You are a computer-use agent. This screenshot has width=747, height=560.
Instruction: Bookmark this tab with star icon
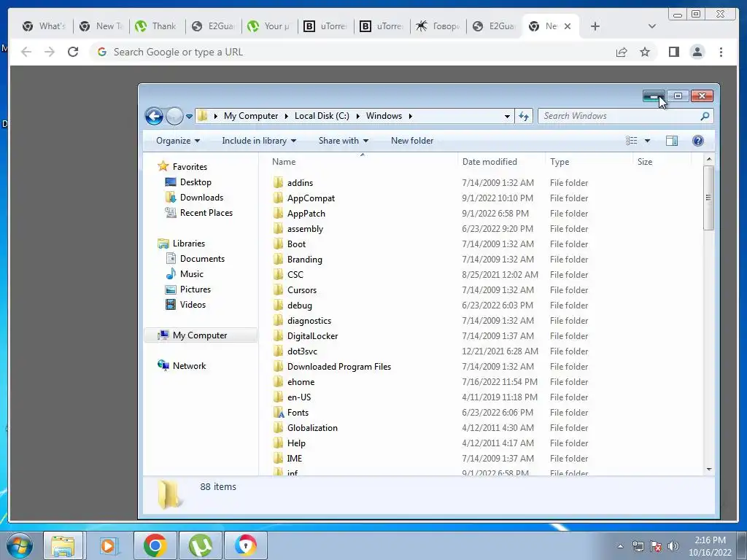(x=645, y=52)
